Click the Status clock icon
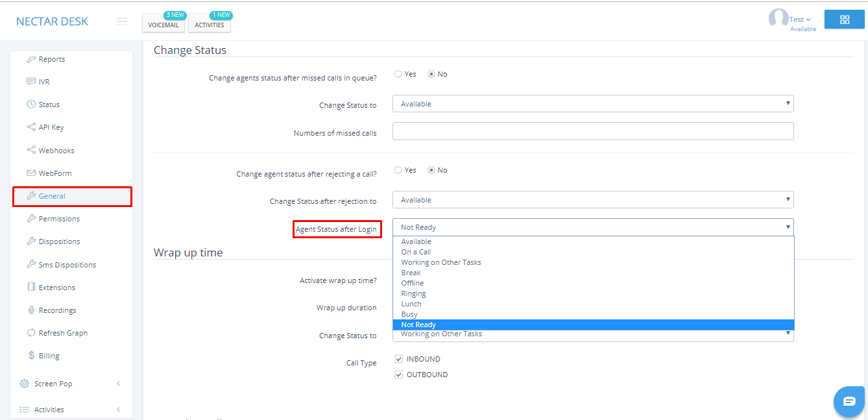Viewport: 868px width, 420px height. click(31, 105)
